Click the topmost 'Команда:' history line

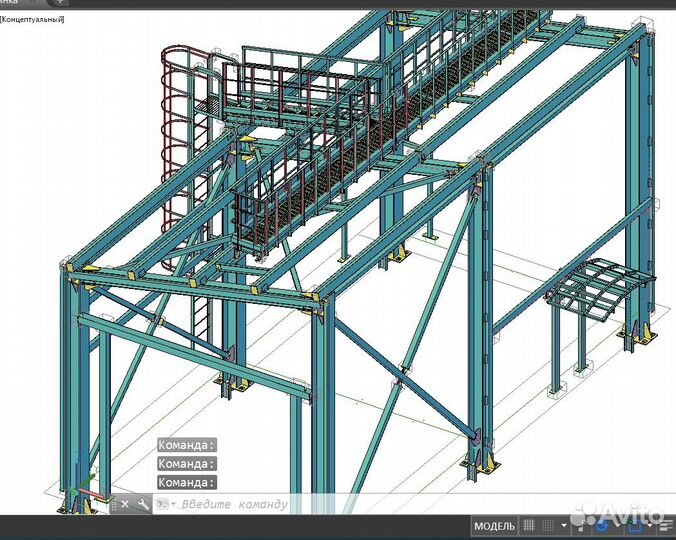(x=187, y=446)
